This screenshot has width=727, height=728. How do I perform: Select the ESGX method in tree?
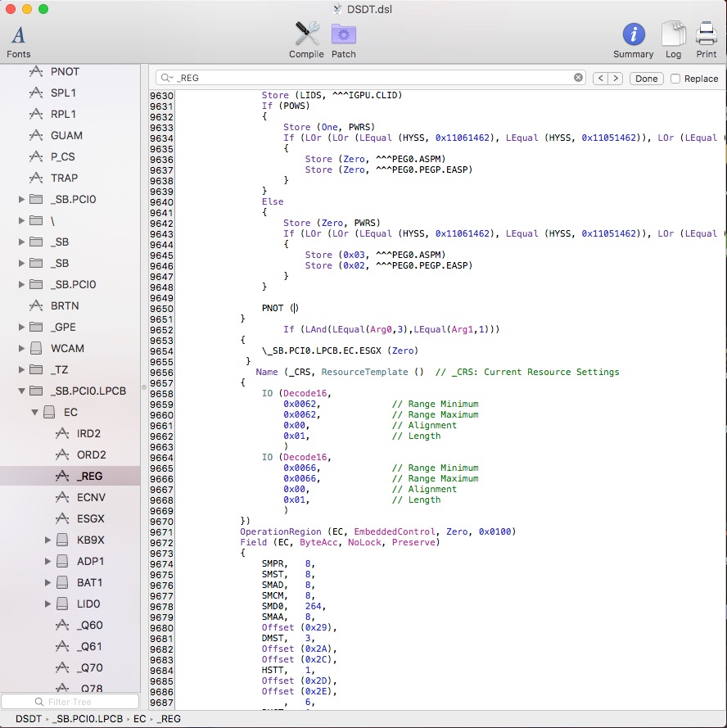90,518
